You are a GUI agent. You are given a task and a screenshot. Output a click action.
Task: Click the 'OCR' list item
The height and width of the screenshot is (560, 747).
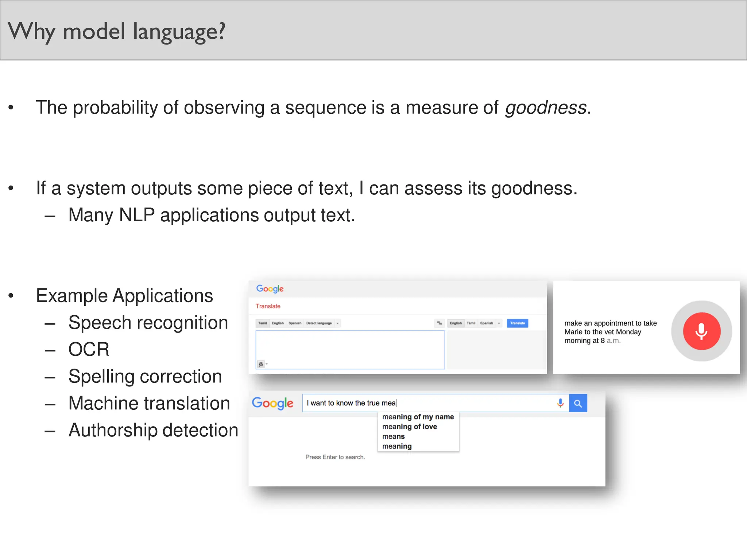89,349
